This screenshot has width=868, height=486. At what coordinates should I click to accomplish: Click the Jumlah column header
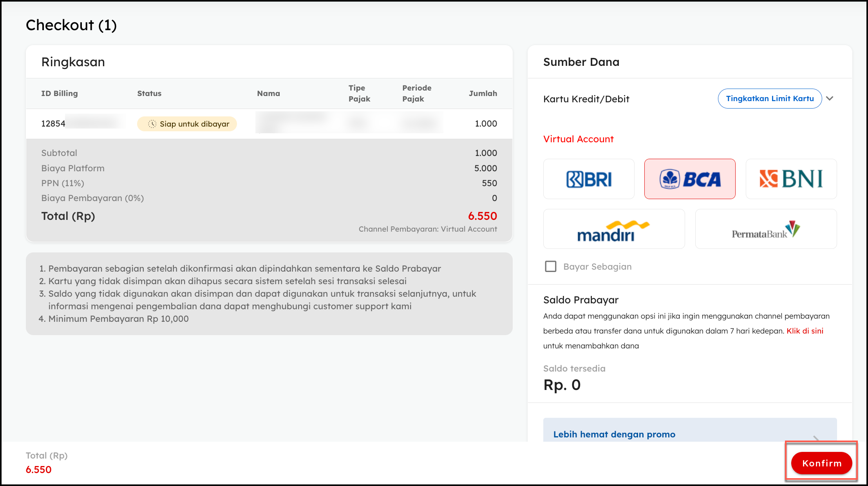coord(483,93)
